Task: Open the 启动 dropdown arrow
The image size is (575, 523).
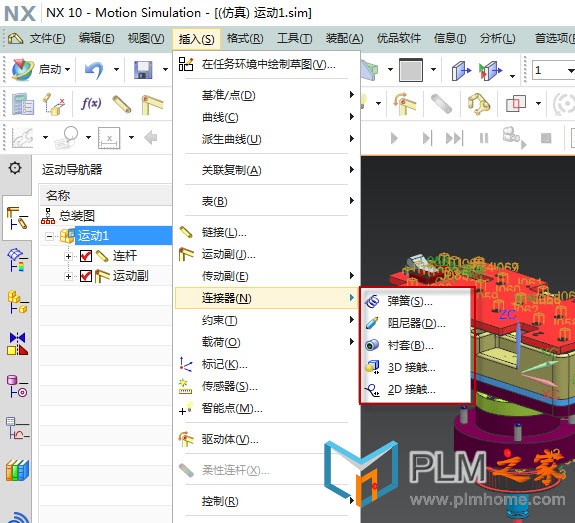Action: (x=67, y=69)
